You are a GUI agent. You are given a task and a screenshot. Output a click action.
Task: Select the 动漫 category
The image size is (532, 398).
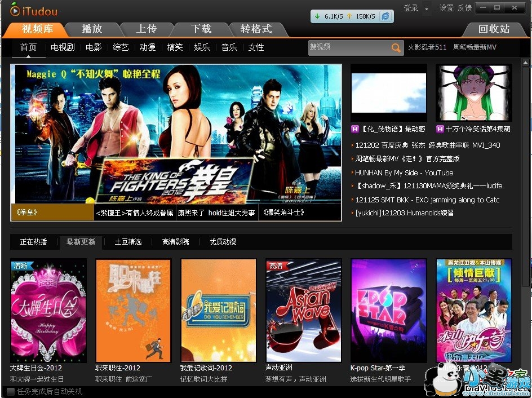point(148,47)
